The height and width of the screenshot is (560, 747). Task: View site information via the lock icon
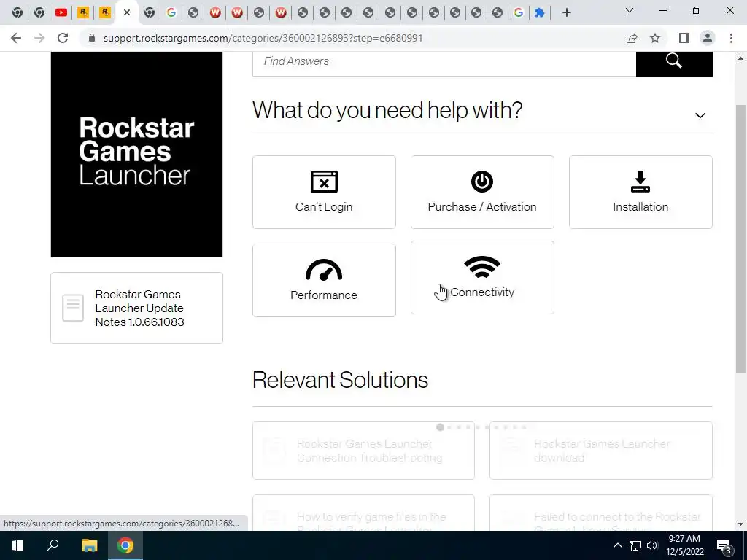(92, 38)
